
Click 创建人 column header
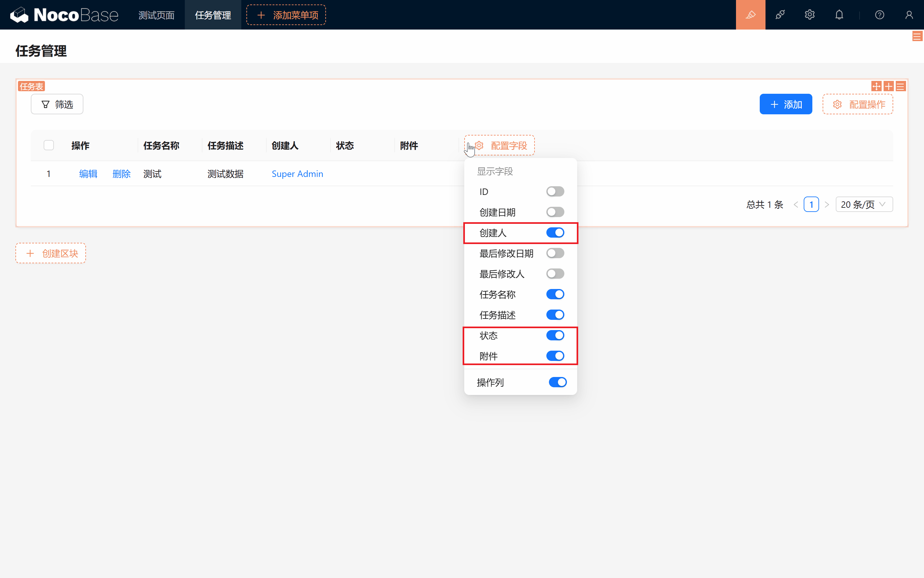click(285, 146)
